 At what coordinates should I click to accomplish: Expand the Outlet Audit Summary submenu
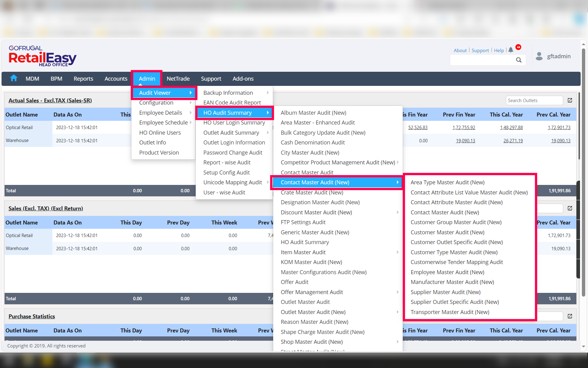231,132
